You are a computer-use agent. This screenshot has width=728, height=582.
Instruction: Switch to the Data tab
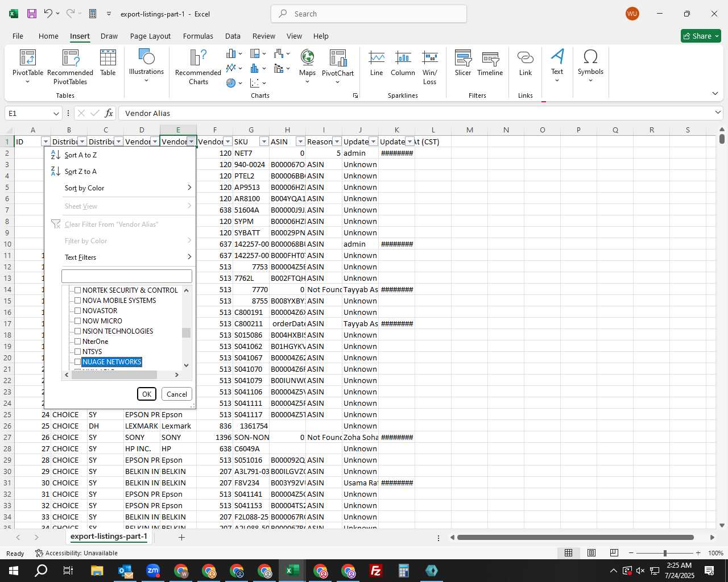click(233, 36)
